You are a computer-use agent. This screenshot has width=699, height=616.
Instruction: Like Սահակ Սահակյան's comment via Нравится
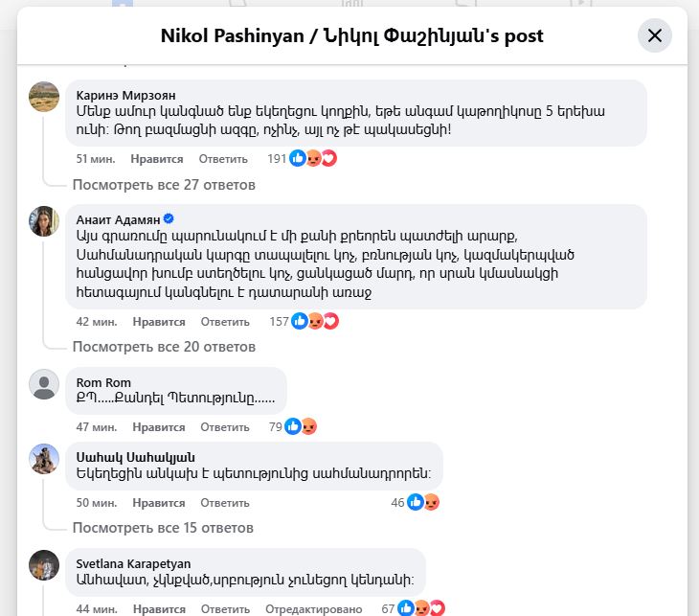[x=159, y=503]
